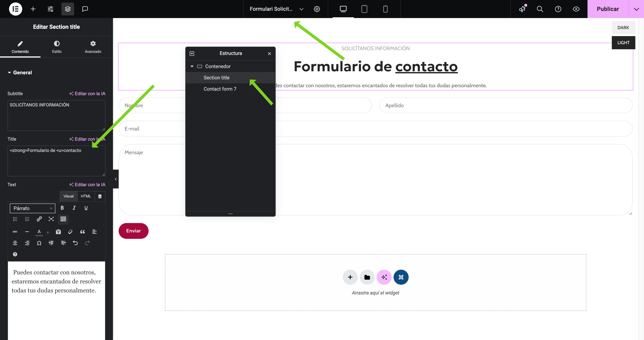Viewport: 644px width, 340px height.
Task: Open dynamic tags icon beside HTML
Action: tap(100, 196)
